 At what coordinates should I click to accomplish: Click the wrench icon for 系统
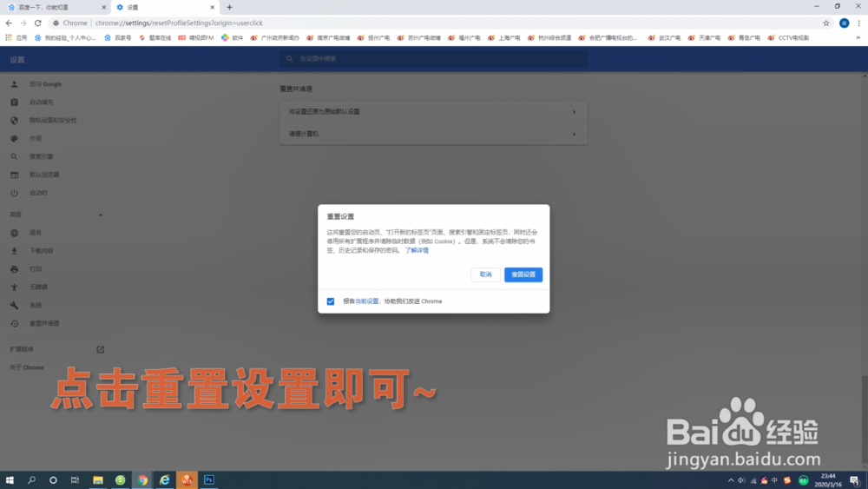coord(15,306)
